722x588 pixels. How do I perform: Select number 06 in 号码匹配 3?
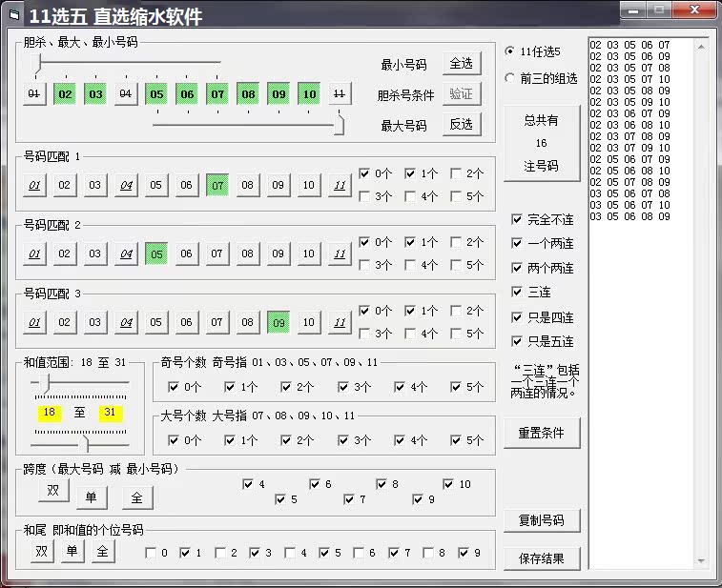pyautogui.click(x=187, y=322)
